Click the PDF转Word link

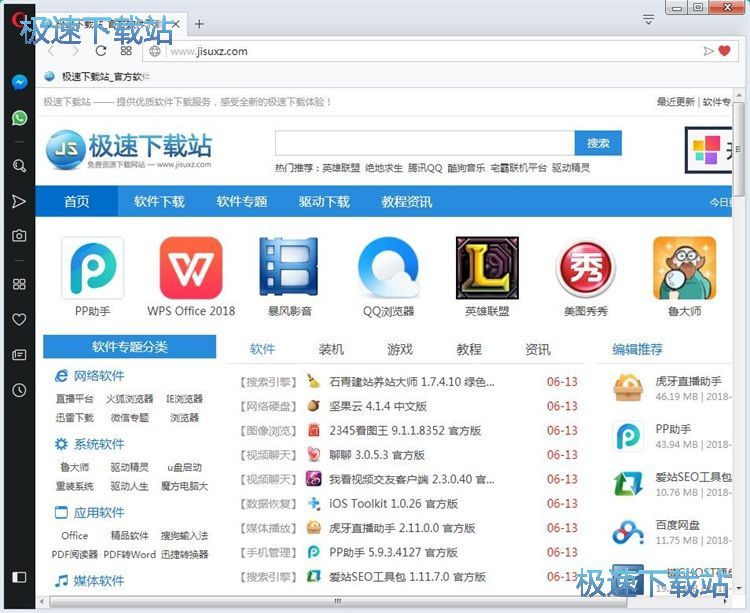tap(130, 555)
